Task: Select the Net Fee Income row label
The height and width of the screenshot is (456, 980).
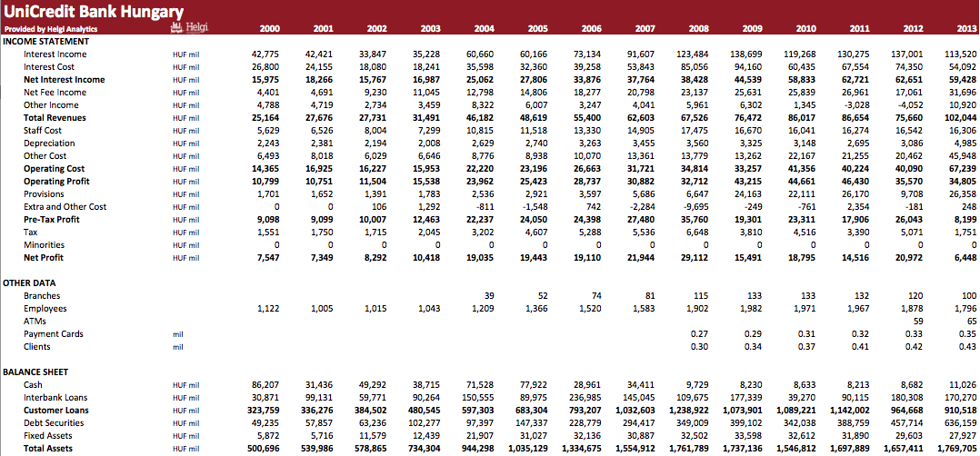Action: tap(55, 93)
